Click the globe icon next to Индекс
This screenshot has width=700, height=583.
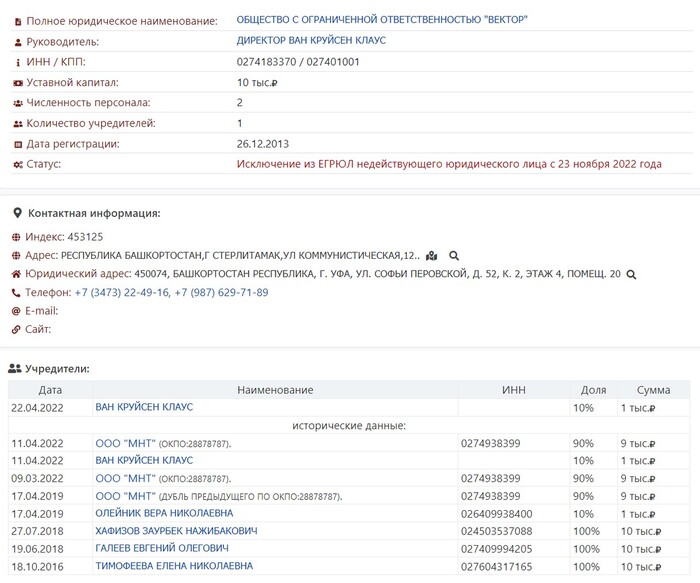click(x=16, y=237)
